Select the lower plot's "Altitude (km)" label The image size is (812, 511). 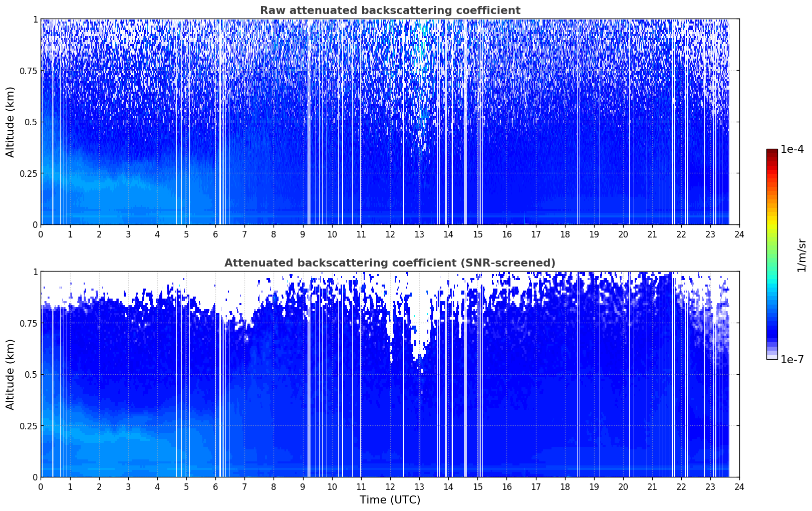[x=11, y=374]
